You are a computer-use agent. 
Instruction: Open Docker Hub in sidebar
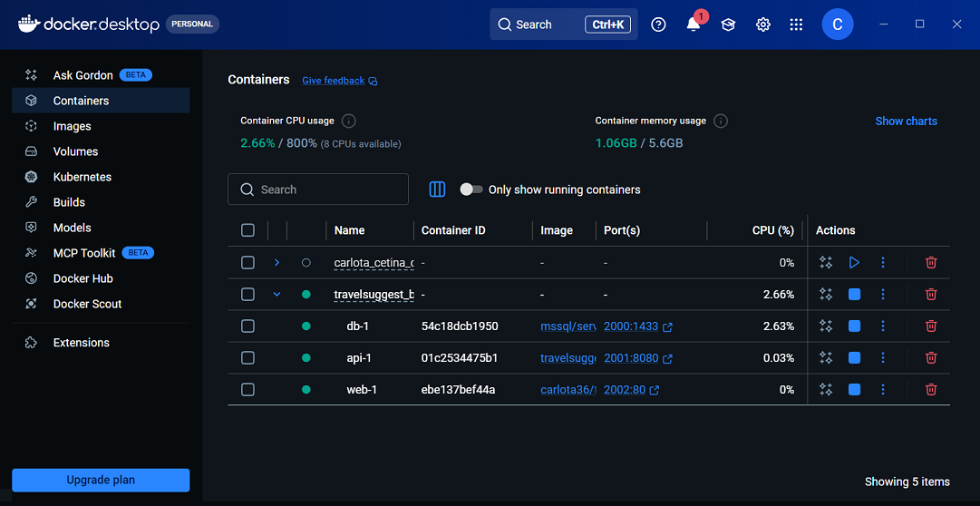101,279
